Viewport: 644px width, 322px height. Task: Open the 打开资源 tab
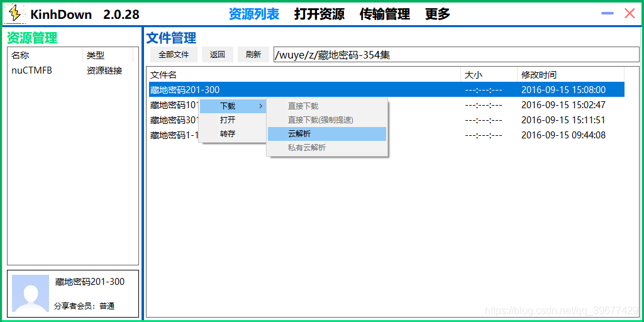tap(319, 14)
